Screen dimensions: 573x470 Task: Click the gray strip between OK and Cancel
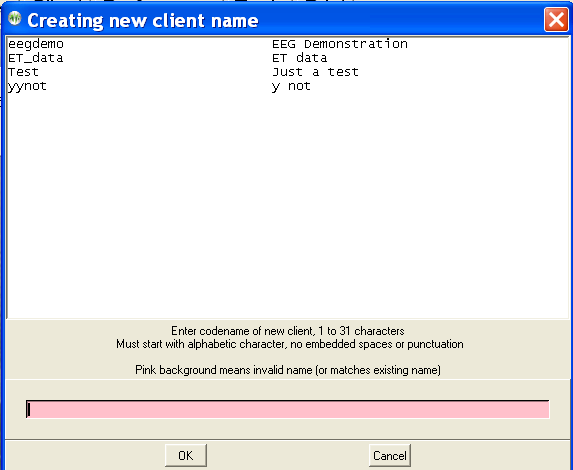288,455
